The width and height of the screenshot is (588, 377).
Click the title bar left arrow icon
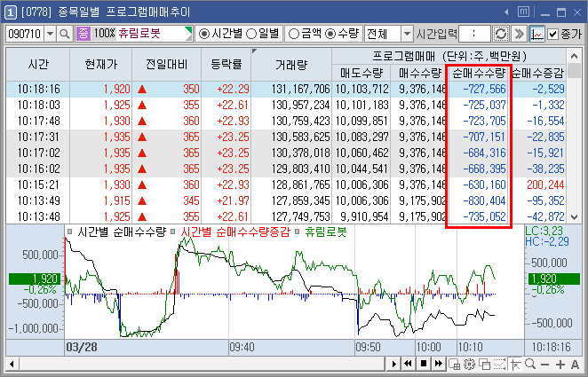[506, 12]
